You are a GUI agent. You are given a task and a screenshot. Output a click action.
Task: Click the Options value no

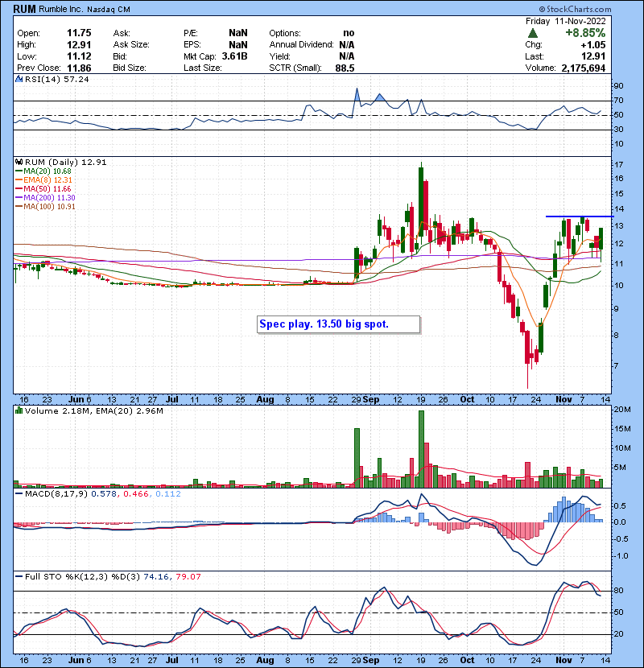349,33
